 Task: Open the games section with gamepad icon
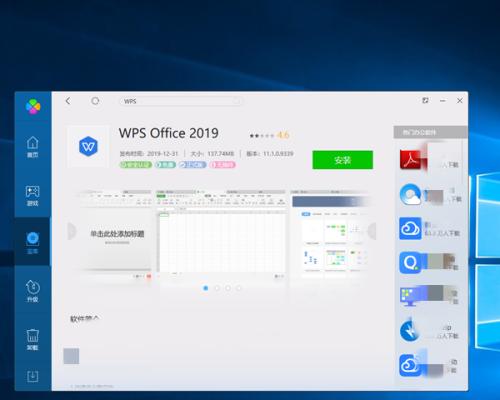[32, 196]
